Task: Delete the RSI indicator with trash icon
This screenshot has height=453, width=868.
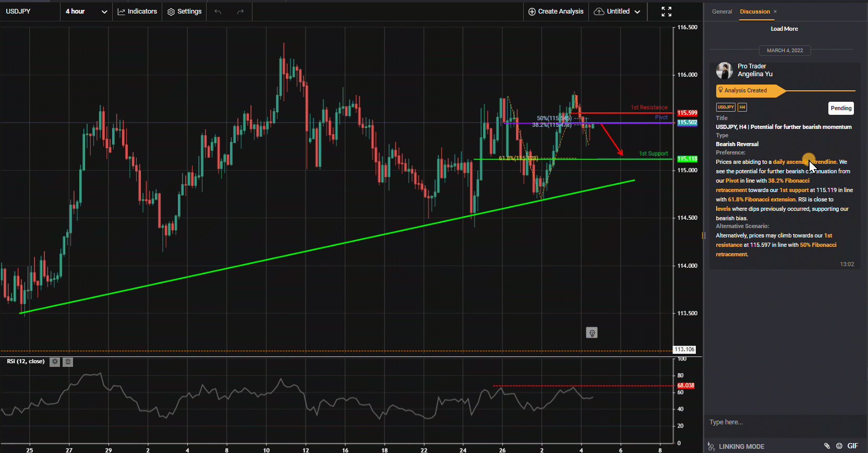Action: (68, 362)
